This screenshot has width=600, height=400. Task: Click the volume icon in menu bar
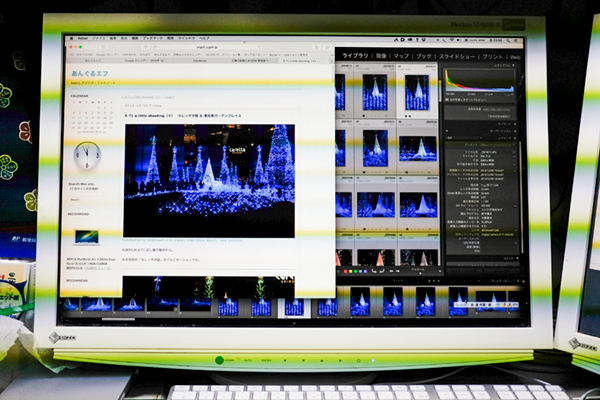tap(458, 40)
